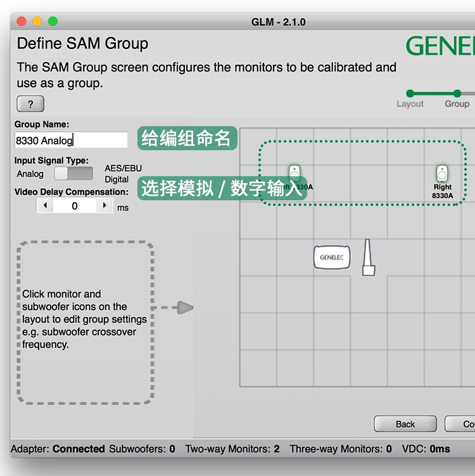The width and height of the screenshot is (475, 476).
Task: Click 'Two-way Monitors: 2' status text
Action: tap(232, 449)
